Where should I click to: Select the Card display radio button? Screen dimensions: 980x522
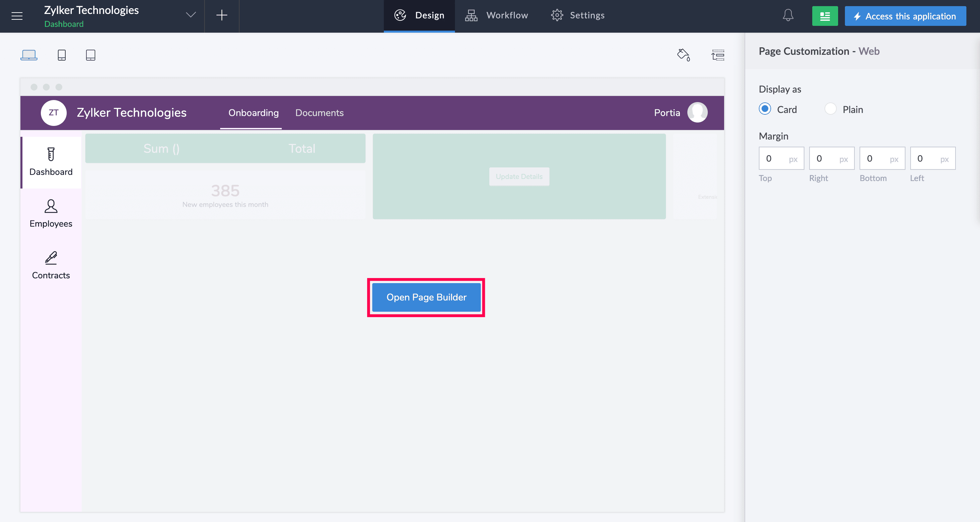coord(765,109)
